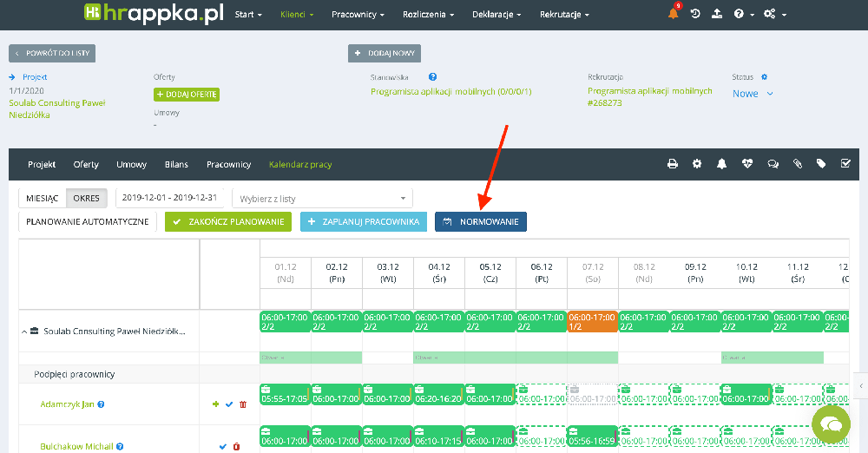The height and width of the screenshot is (453, 868).
Task: Click help icon beside Bulchakow Michail
Action: [120, 446]
